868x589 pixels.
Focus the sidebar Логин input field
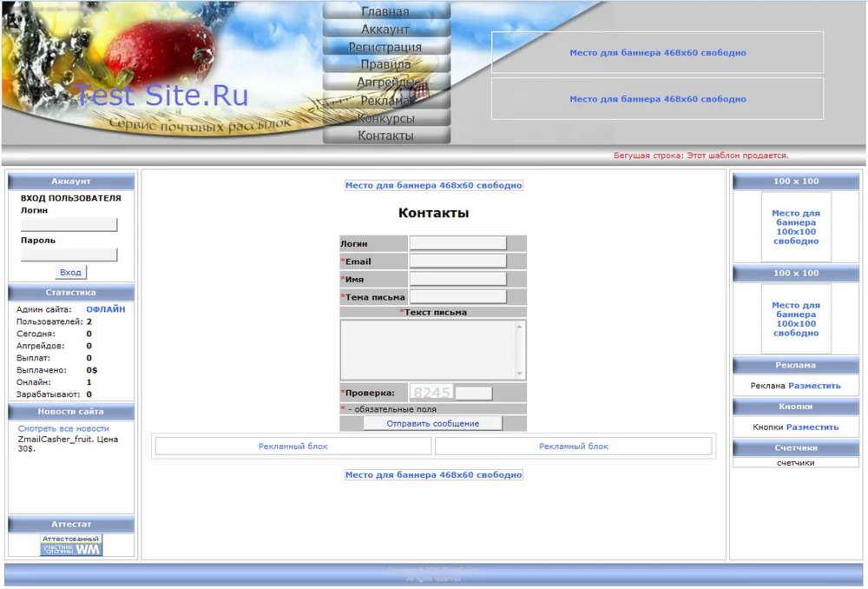click(69, 224)
